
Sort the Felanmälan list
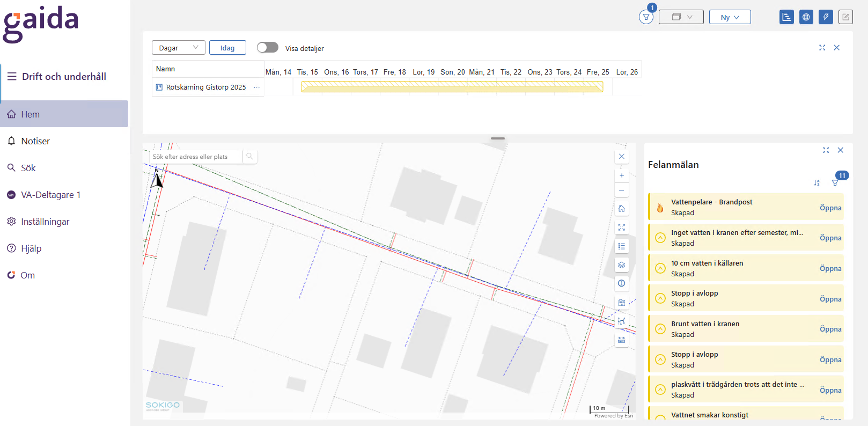pos(816,183)
